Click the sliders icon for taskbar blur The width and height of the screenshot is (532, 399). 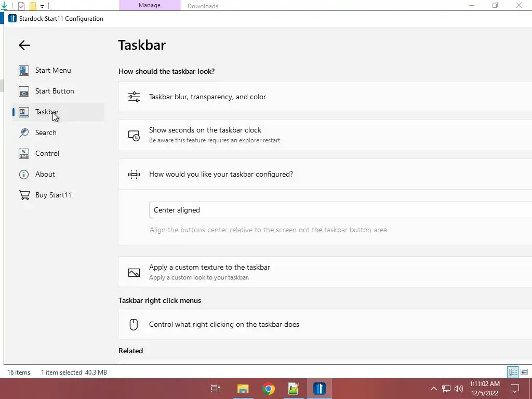coord(134,97)
